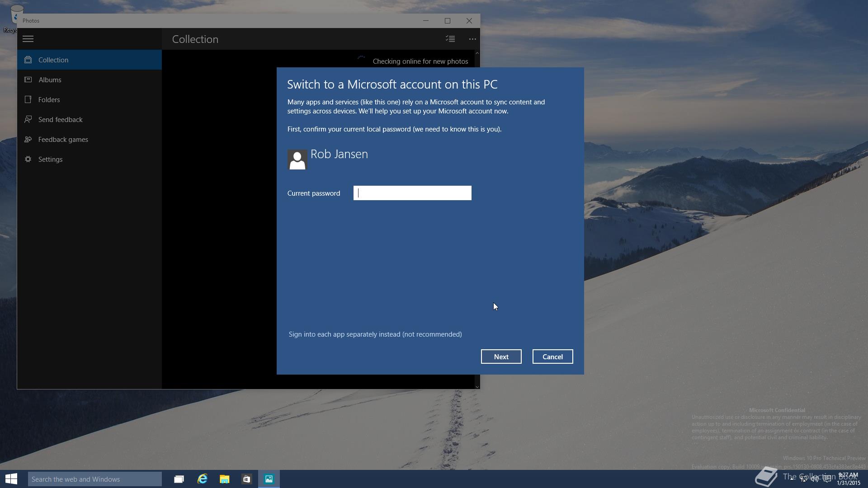
Task: Launch Internet Explorer from the taskbar
Action: pos(202,479)
